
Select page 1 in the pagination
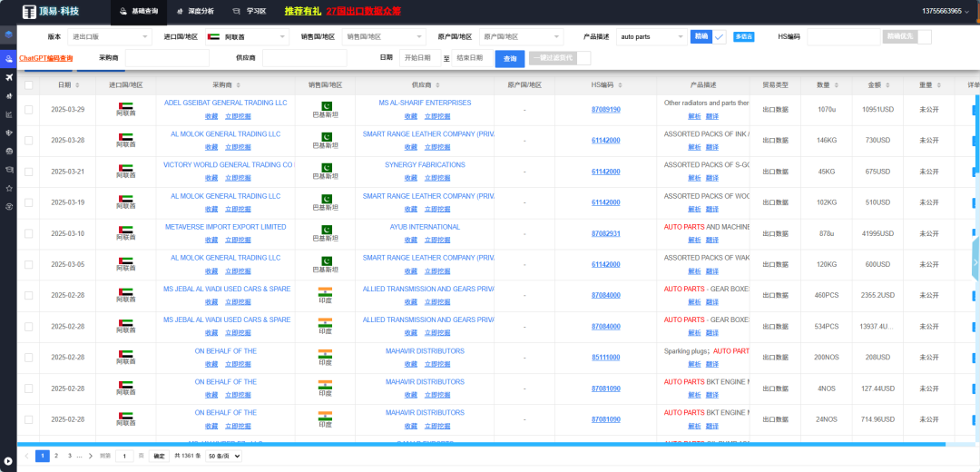tap(43, 456)
